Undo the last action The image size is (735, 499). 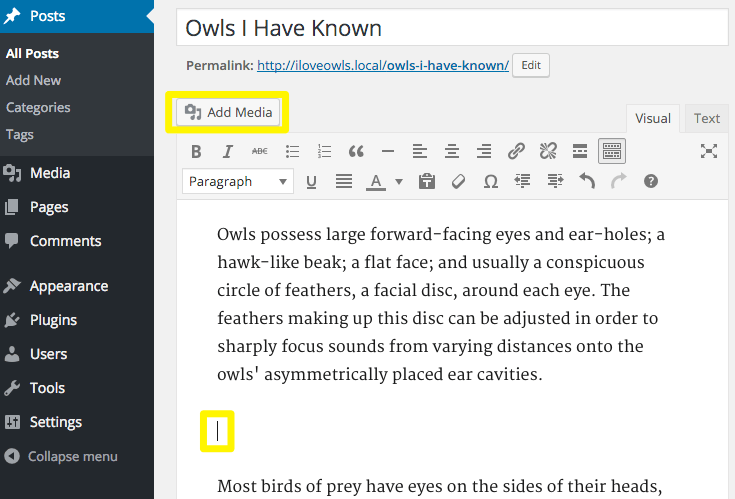click(x=587, y=181)
